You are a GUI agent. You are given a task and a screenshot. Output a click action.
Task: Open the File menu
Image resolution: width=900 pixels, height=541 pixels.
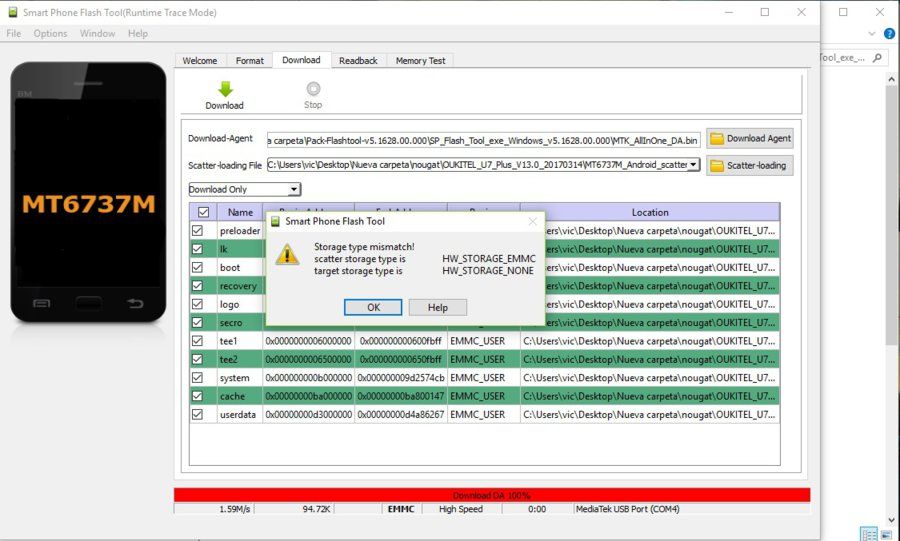(x=14, y=33)
